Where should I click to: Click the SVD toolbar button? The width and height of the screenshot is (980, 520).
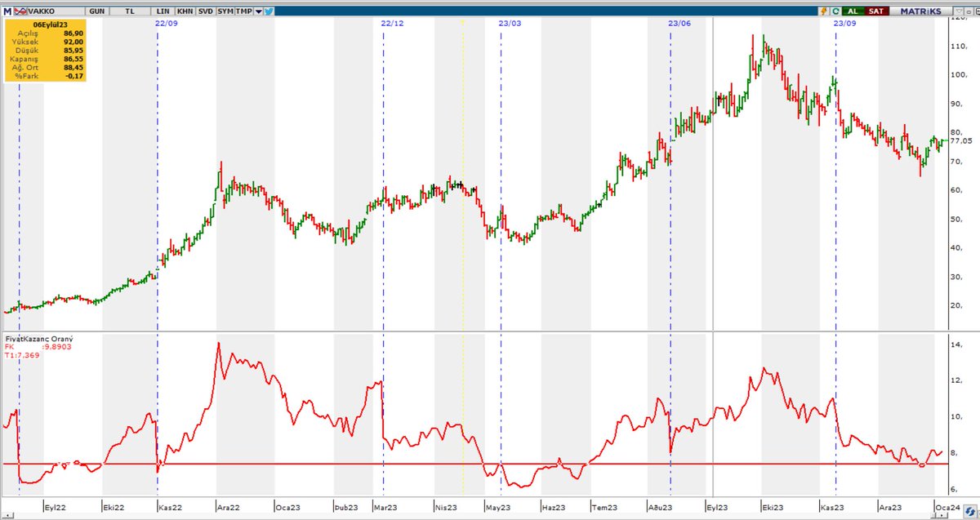(x=204, y=11)
